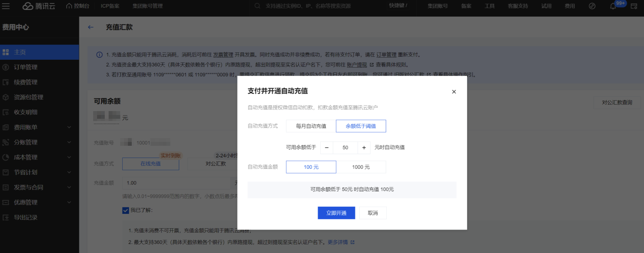Open the 试用 top menu
Viewport: 644px width, 253px height.
point(546,6)
